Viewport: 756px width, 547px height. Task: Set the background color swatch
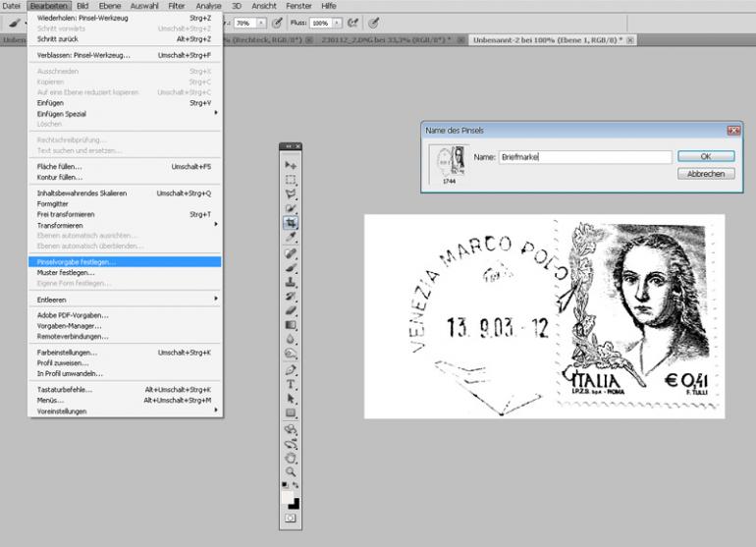[x=296, y=505]
